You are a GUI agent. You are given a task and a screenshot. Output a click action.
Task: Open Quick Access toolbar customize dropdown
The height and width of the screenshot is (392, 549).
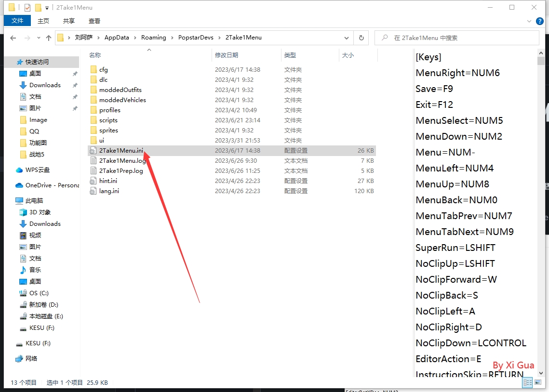coord(47,8)
